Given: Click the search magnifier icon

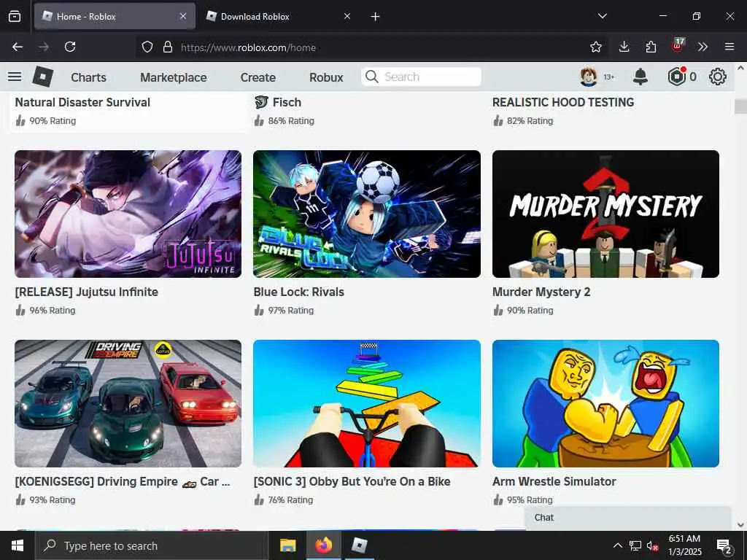Looking at the screenshot, I should (x=371, y=77).
